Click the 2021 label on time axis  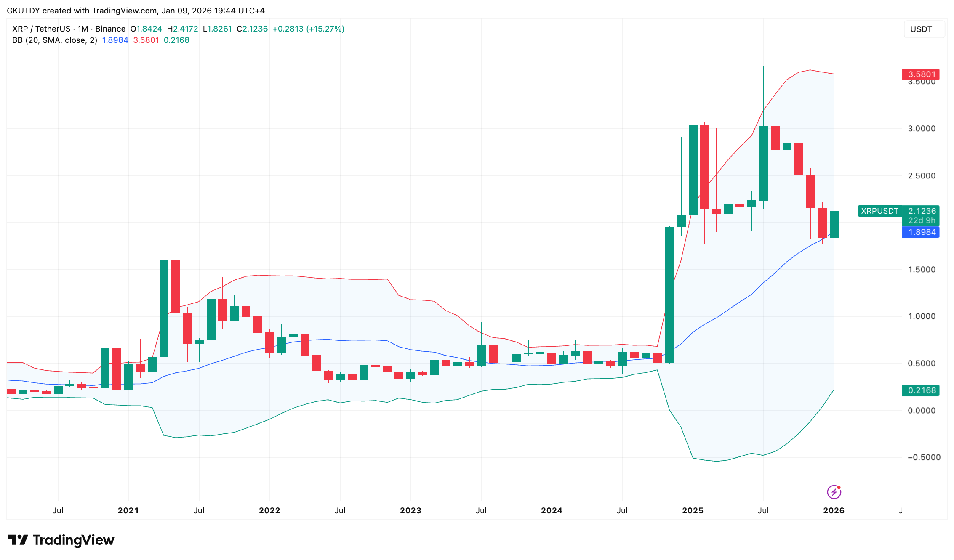coord(128,510)
